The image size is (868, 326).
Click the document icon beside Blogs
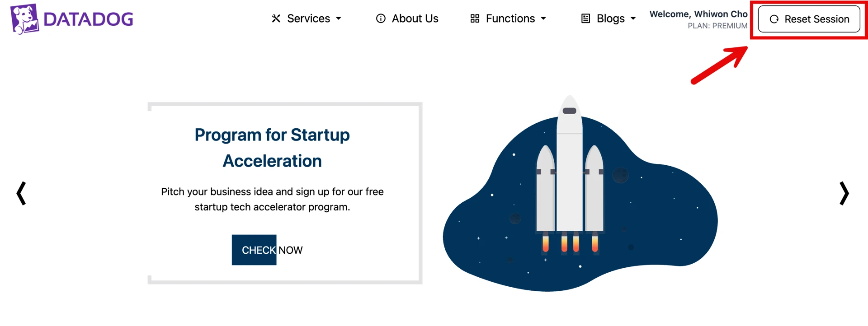tap(585, 19)
